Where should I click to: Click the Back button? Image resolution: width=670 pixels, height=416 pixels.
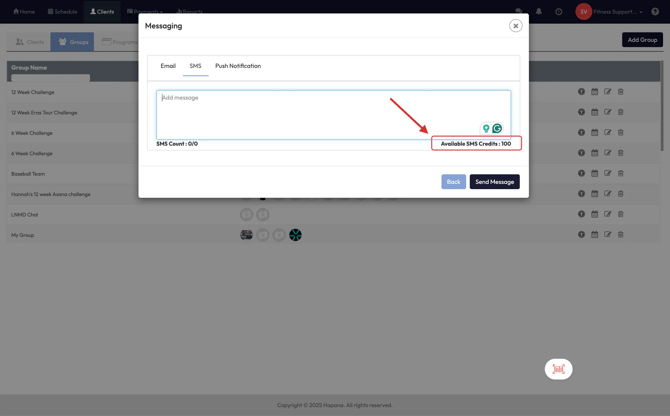tap(453, 182)
